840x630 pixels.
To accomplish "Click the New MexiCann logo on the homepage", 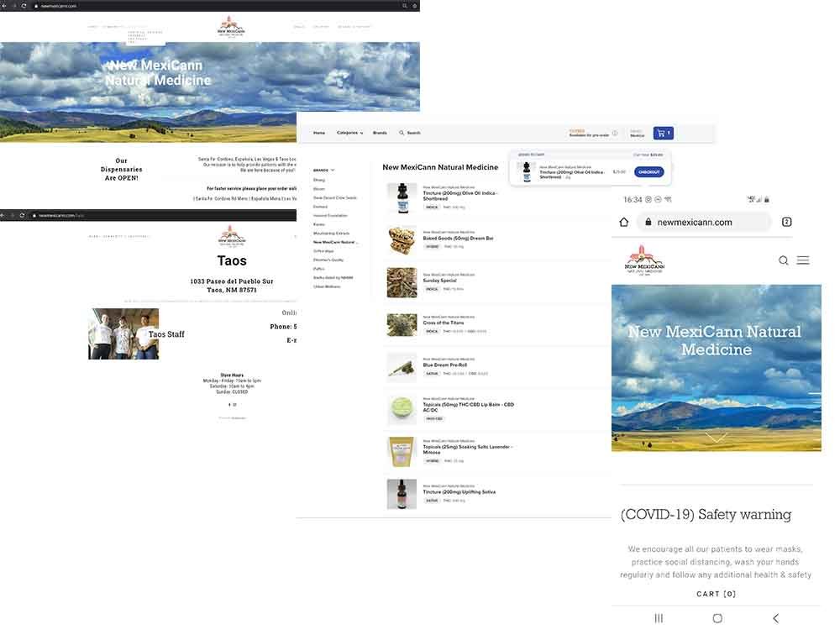I will click(231, 26).
